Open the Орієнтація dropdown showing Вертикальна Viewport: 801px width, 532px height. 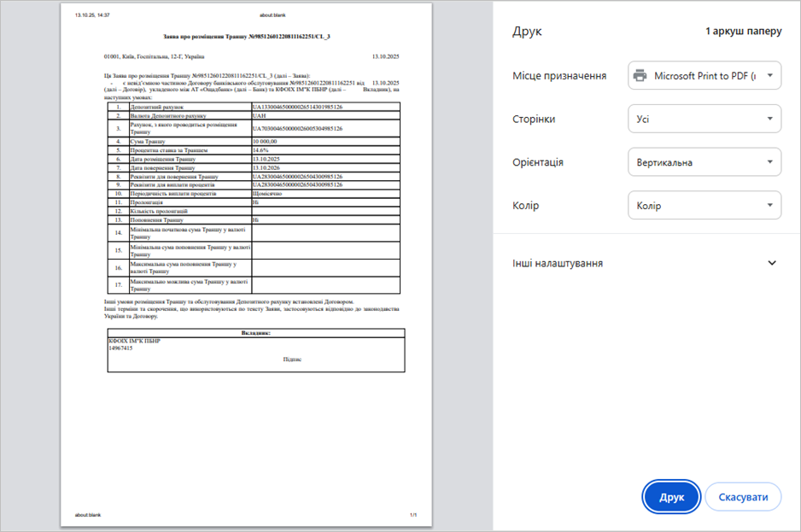click(x=705, y=161)
